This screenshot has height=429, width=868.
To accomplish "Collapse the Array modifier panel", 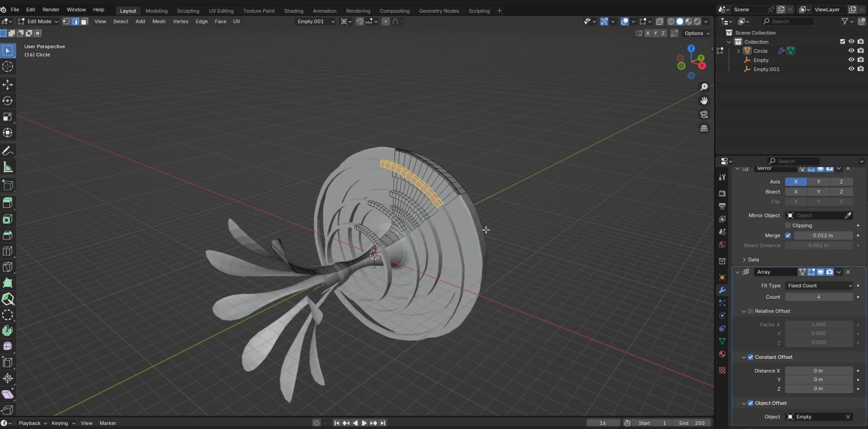I will [738, 272].
